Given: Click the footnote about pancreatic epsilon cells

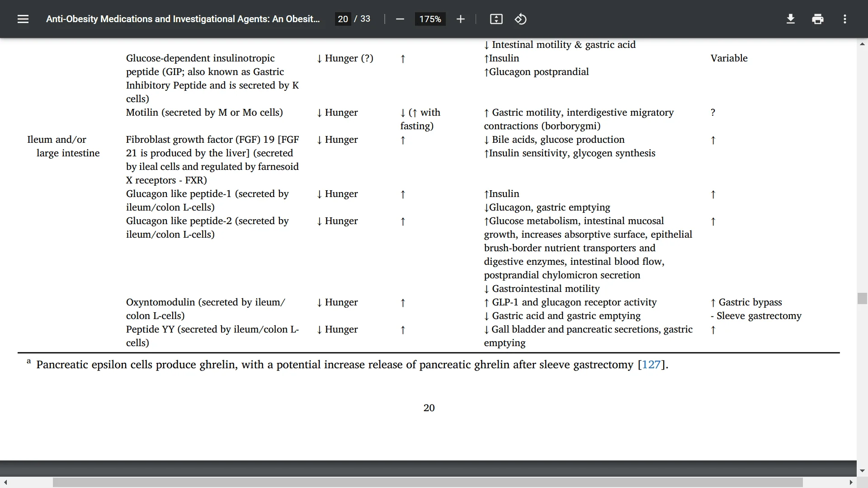Looking at the screenshot, I should click(x=347, y=365).
